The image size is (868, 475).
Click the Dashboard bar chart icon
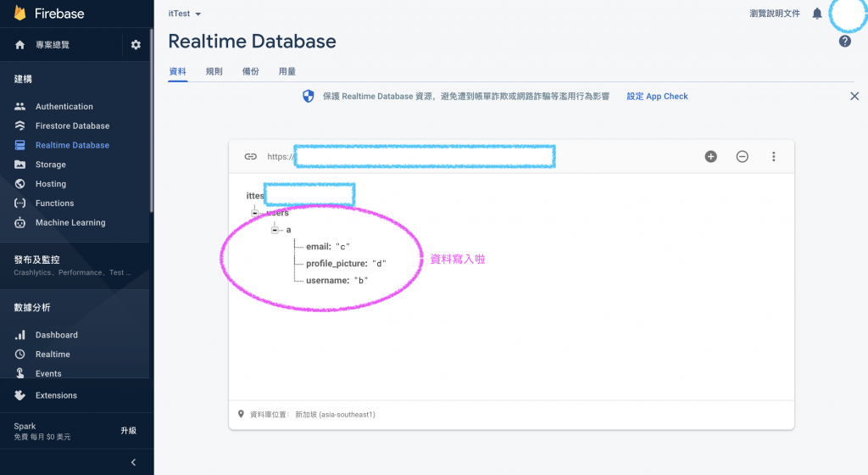(20, 335)
